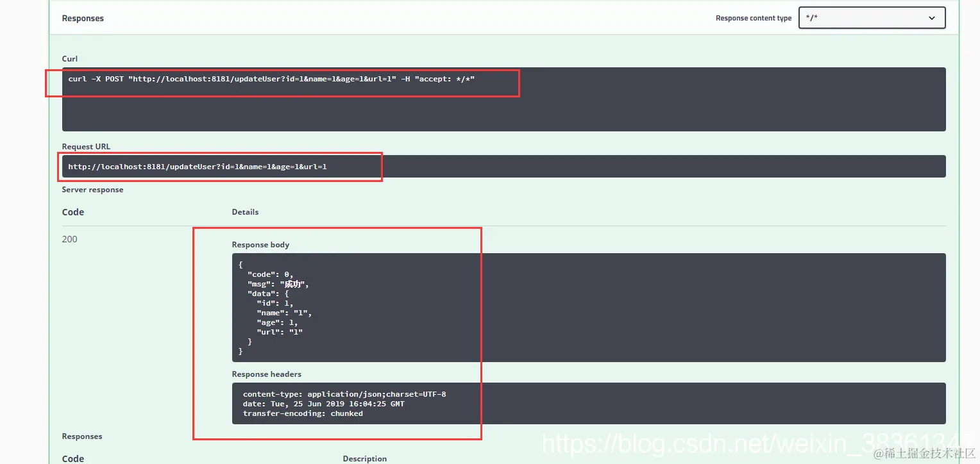Click the "Curl" label
The image size is (980, 464).
(x=70, y=59)
